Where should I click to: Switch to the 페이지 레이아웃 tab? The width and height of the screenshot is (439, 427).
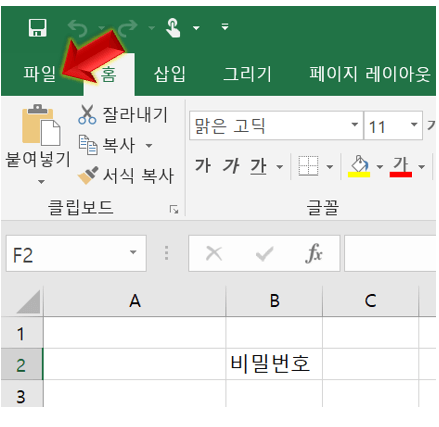370,74
